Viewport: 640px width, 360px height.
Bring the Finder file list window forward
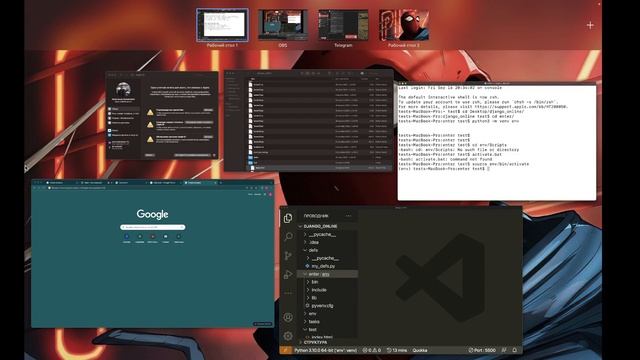click(309, 121)
